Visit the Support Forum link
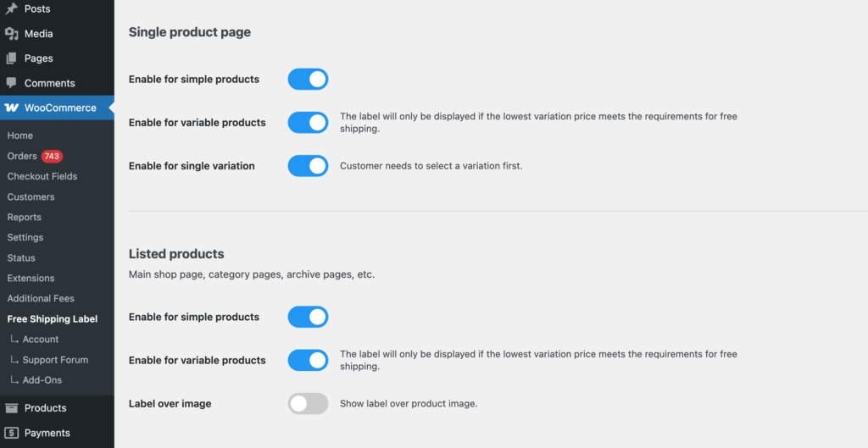 55,360
